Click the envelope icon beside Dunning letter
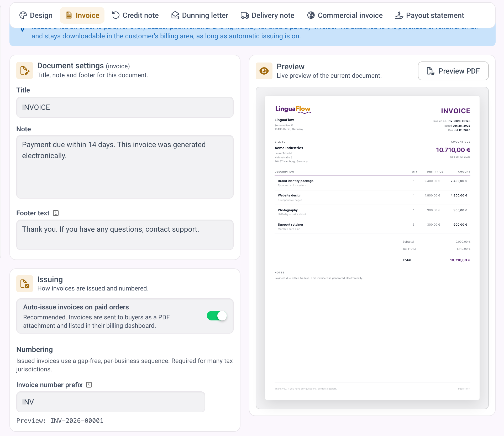The width and height of the screenshot is (504, 436). (x=175, y=15)
